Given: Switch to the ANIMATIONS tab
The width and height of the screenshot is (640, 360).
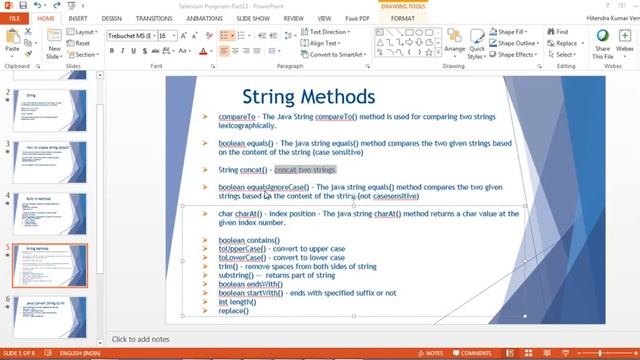Looking at the screenshot, I should (x=204, y=18).
